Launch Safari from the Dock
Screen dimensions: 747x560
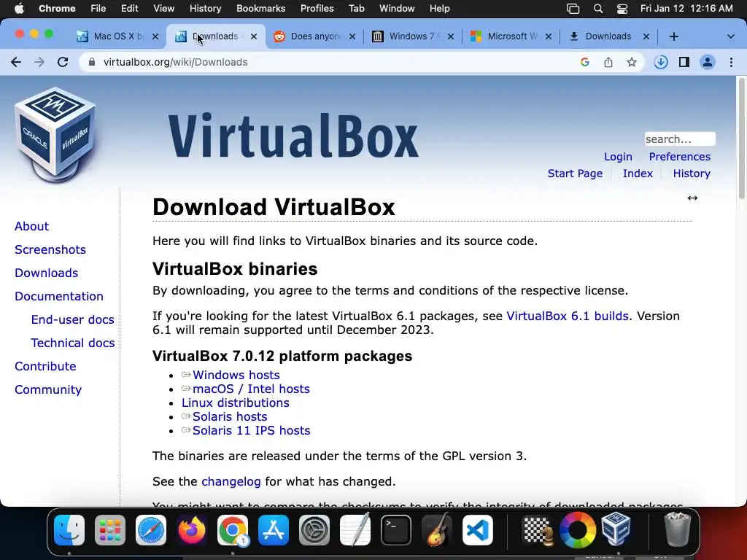(151, 529)
